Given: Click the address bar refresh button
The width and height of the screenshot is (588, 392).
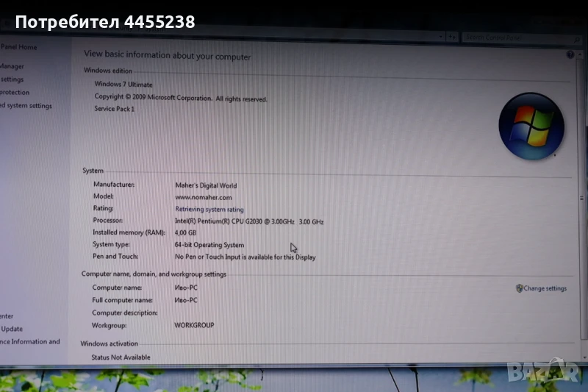Looking at the screenshot, I should (452, 37).
